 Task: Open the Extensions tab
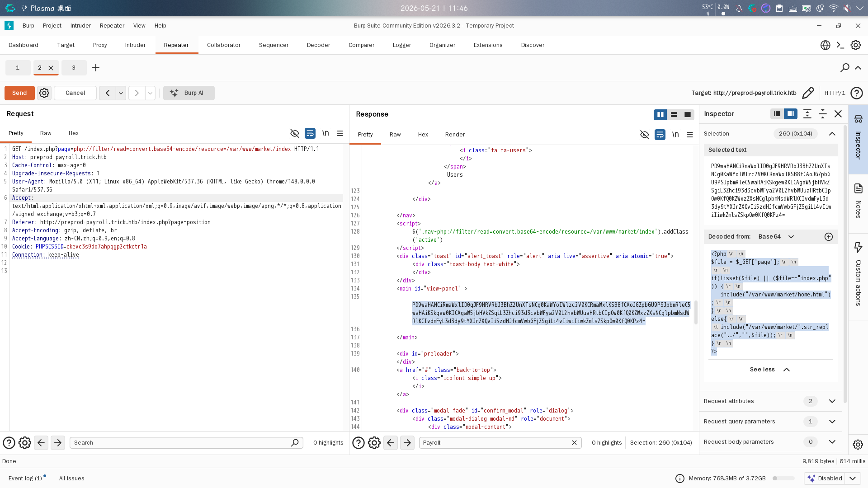[488, 45]
